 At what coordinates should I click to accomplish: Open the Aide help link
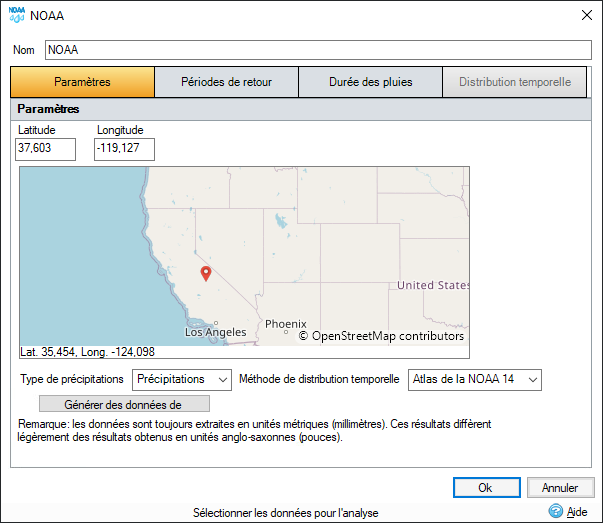(576, 512)
